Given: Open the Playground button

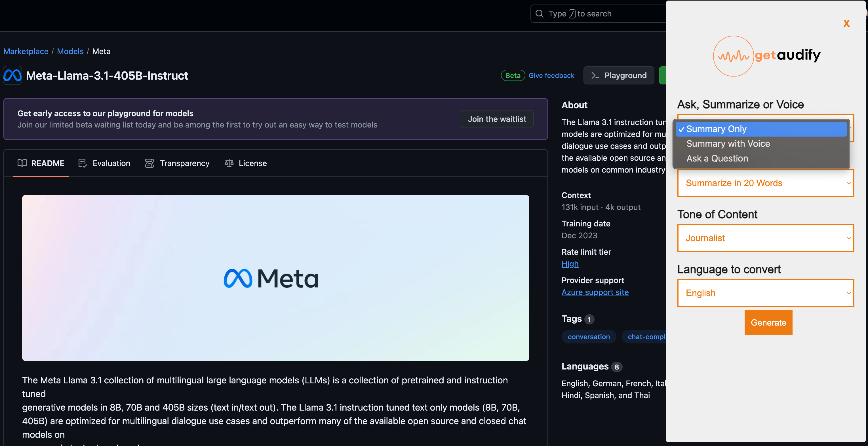Looking at the screenshot, I should coord(619,75).
